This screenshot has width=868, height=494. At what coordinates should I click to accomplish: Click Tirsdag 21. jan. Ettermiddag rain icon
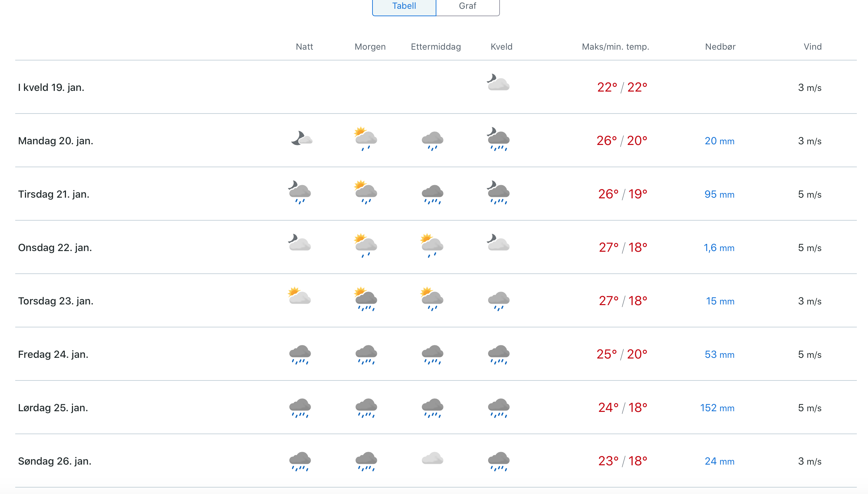(x=432, y=194)
